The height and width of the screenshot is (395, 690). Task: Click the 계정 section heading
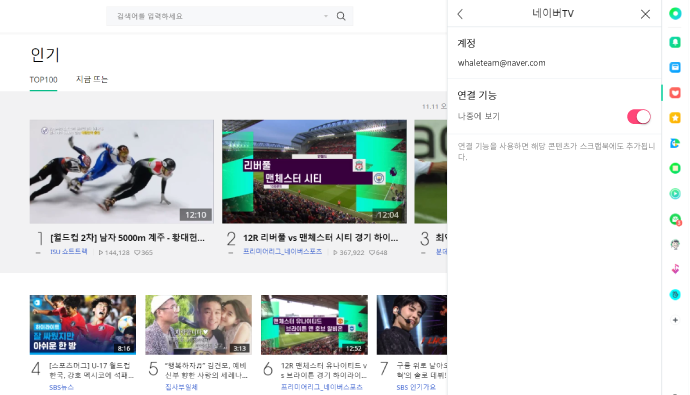[466, 43]
